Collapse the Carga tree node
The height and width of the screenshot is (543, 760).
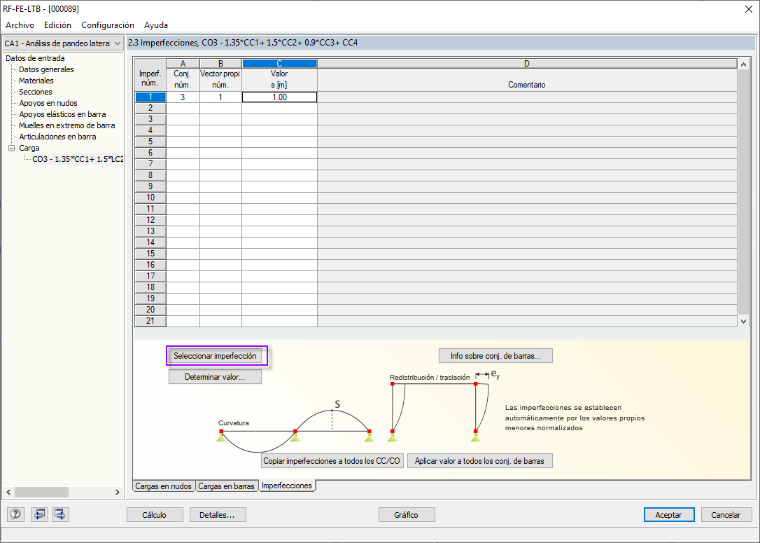(x=12, y=148)
